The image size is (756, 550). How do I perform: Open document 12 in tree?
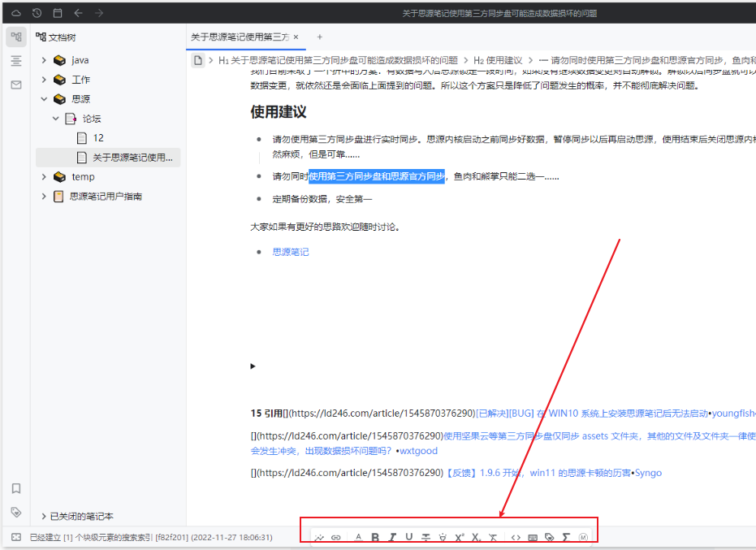coord(98,138)
